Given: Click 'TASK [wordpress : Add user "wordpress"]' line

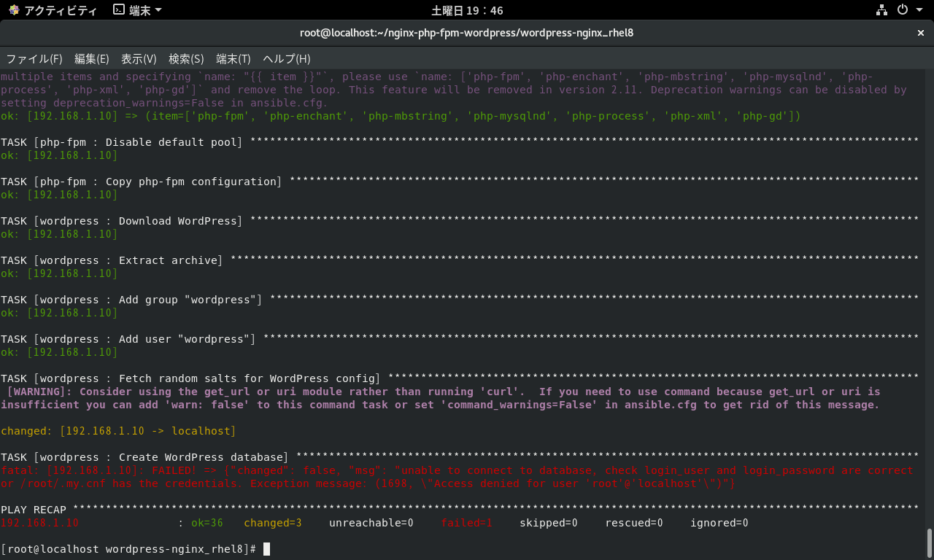Looking at the screenshot, I should coord(460,339).
